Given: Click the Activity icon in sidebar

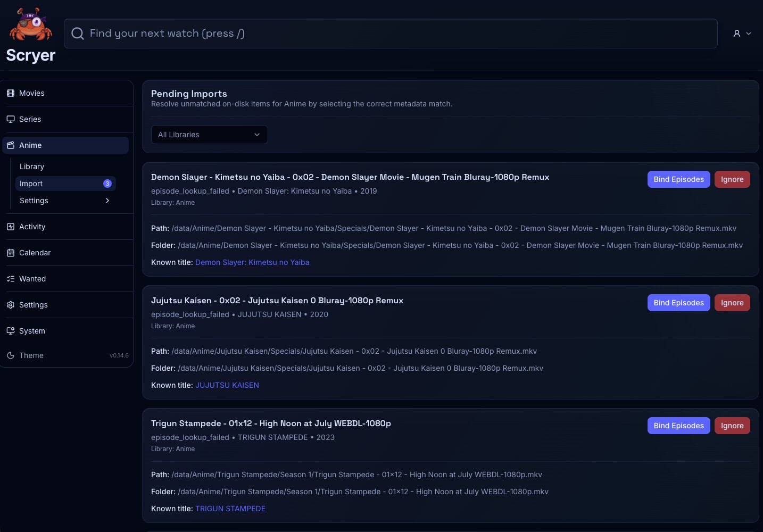Looking at the screenshot, I should pyautogui.click(x=11, y=227).
